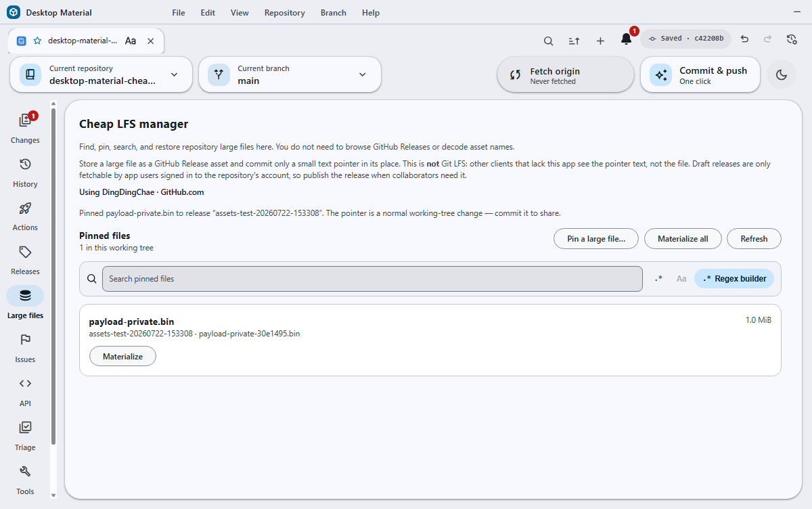The image size is (812, 509).
Task: Expand the Current branch dropdown
Action: [290, 74]
